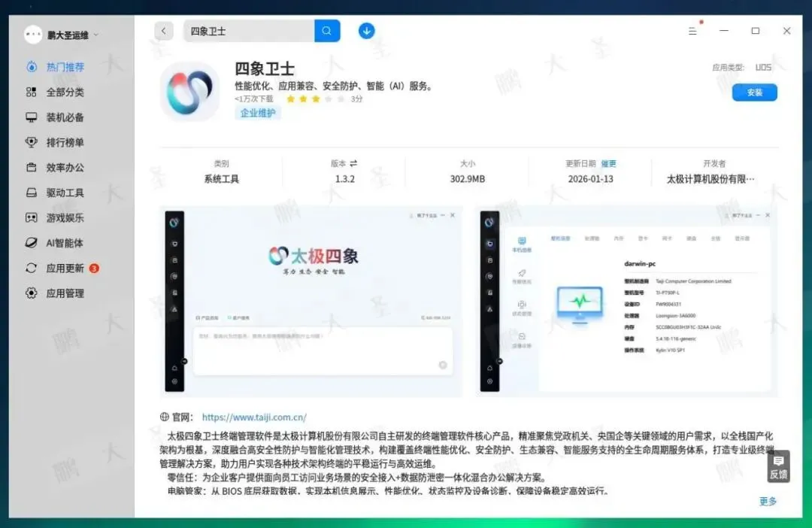The height and width of the screenshot is (528, 812).
Task: Click the 应用更新 refresh icon
Action: coord(32,268)
